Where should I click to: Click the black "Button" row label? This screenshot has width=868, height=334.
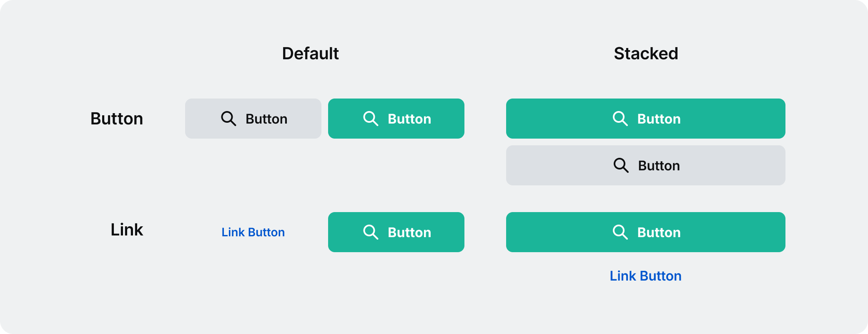point(117,119)
